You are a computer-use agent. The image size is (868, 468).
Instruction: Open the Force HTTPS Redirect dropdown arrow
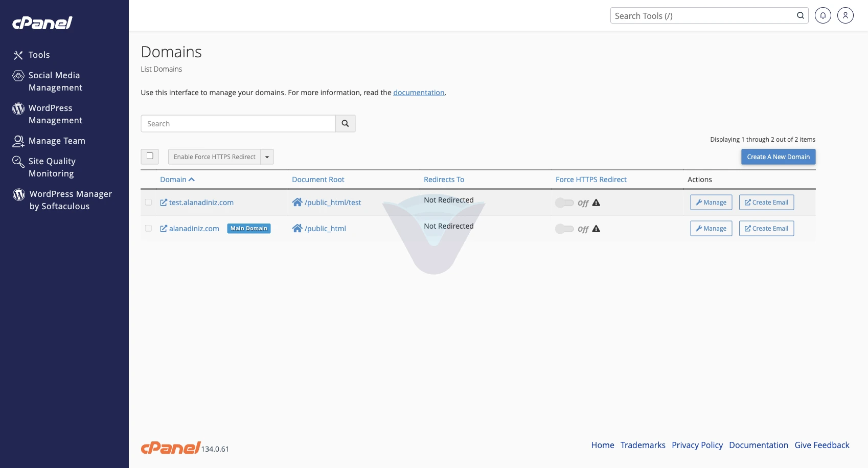coord(267,157)
